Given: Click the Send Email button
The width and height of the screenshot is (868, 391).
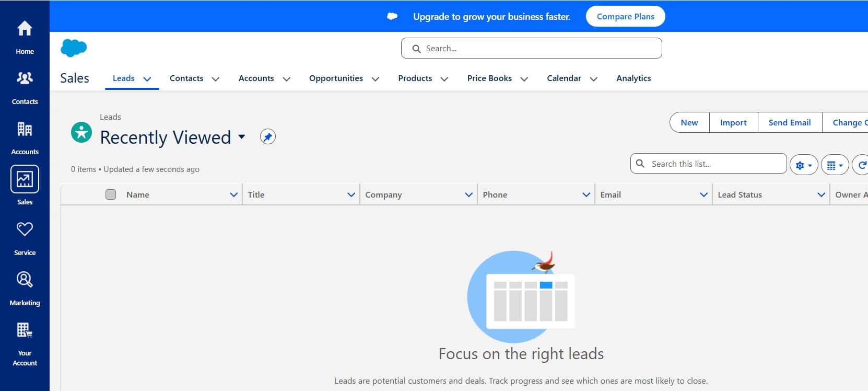Looking at the screenshot, I should 790,122.
